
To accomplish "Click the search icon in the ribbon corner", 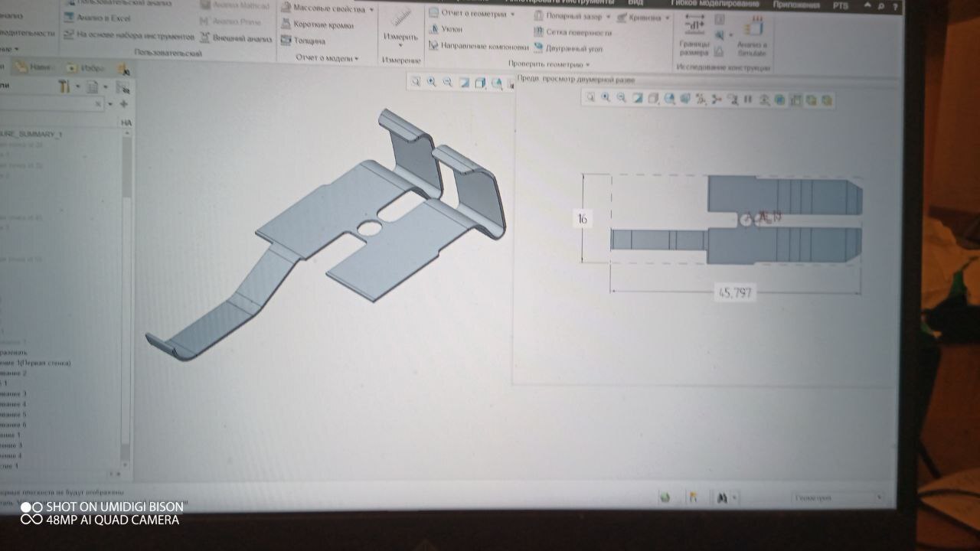I will click(x=882, y=7).
